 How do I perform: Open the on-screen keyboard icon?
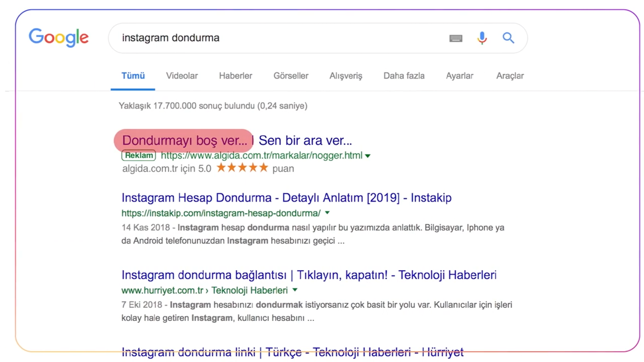tap(455, 38)
